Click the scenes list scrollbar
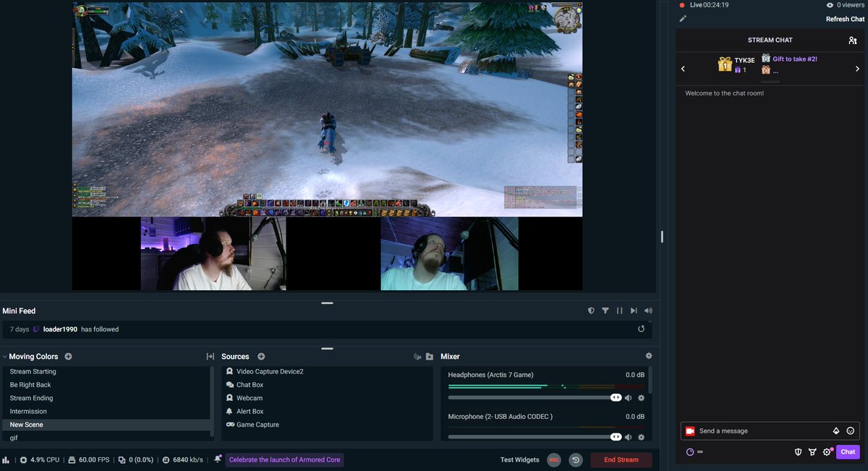This screenshot has width=868, height=471. tap(212, 402)
